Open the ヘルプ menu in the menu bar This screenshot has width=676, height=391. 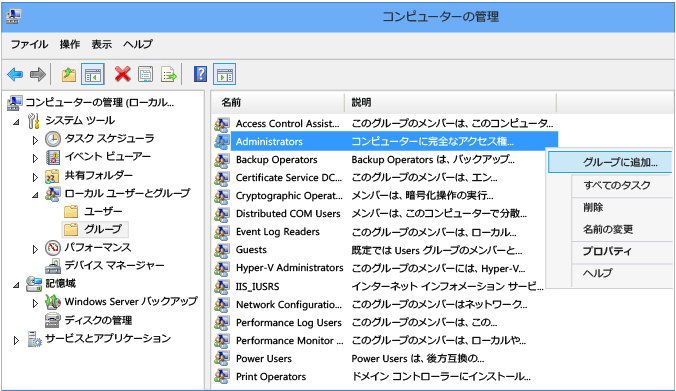pos(138,44)
